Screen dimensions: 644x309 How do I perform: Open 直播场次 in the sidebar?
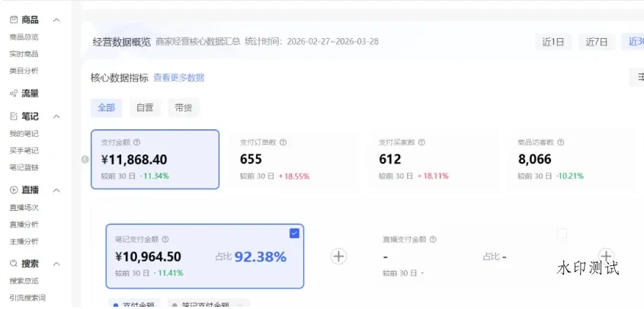click(24, 208)
